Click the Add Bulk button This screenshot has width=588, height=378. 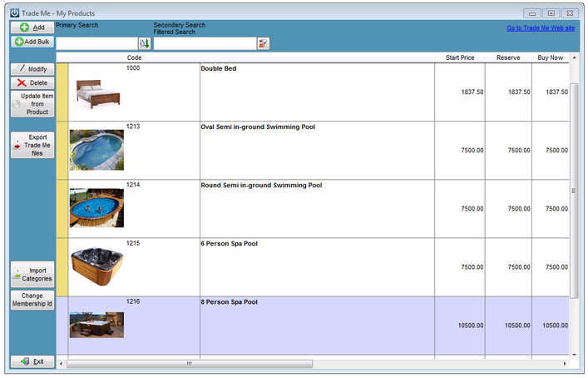32,42
